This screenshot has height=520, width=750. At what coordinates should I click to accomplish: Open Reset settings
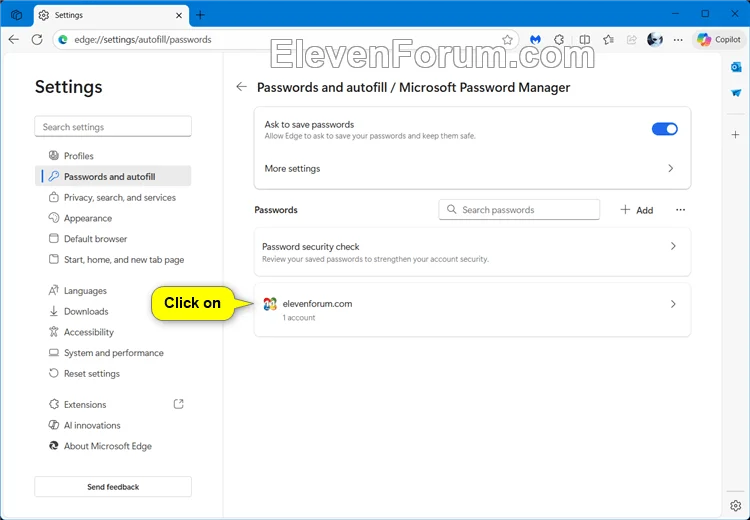[x=113, y=374]
